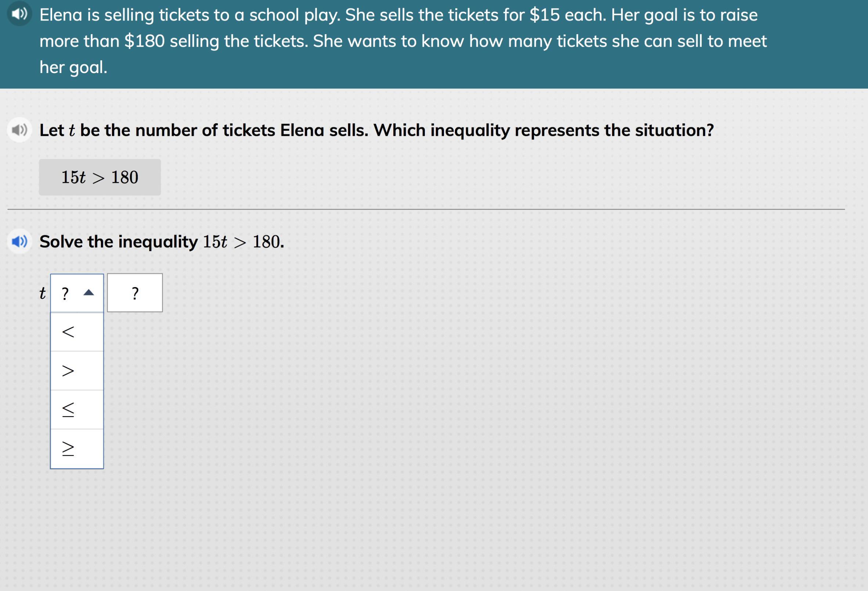Click the 'Which inequality represents the situation?' text
Image resolution: width=868 pixels, height=591 pixels.
point(543,130)
